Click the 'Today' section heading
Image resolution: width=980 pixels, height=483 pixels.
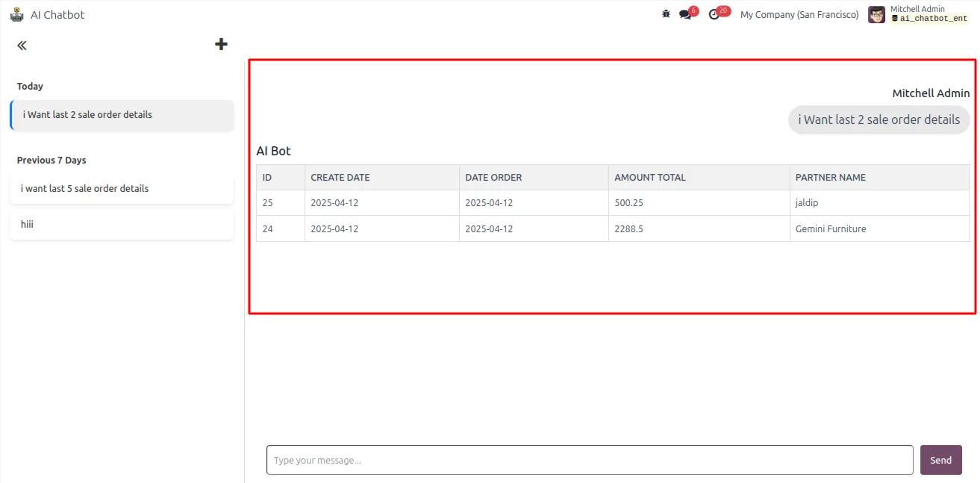(30, 87)
